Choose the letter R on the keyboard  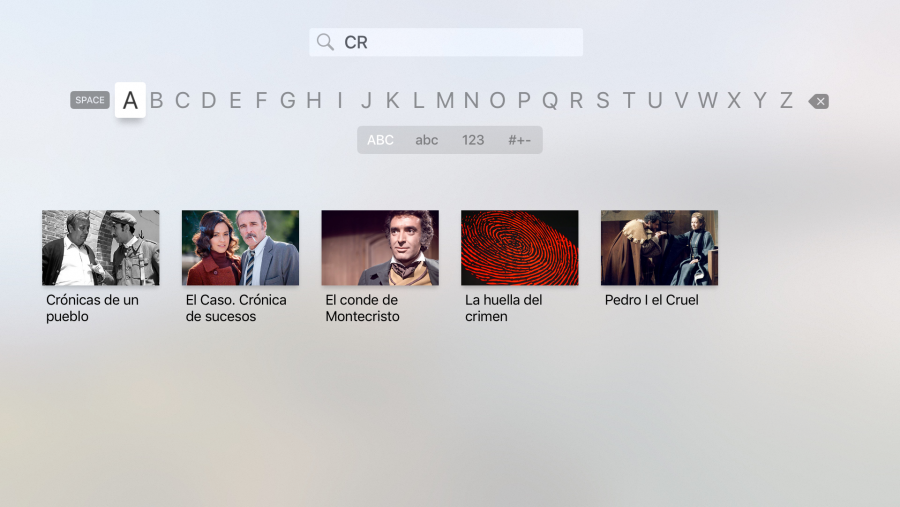click(x=576, y=100)
